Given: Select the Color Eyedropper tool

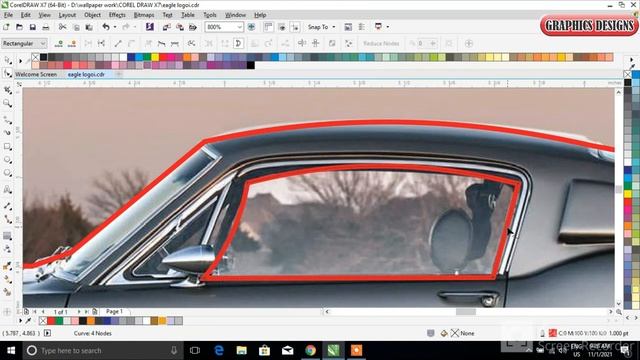Looking at the screenshot, I should coord(7,266).
